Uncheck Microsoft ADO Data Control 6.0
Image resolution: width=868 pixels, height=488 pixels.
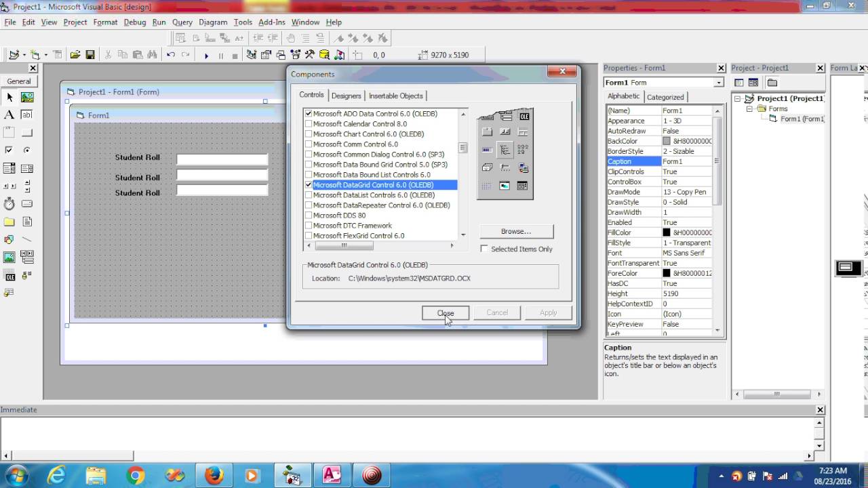pos(309,114)
